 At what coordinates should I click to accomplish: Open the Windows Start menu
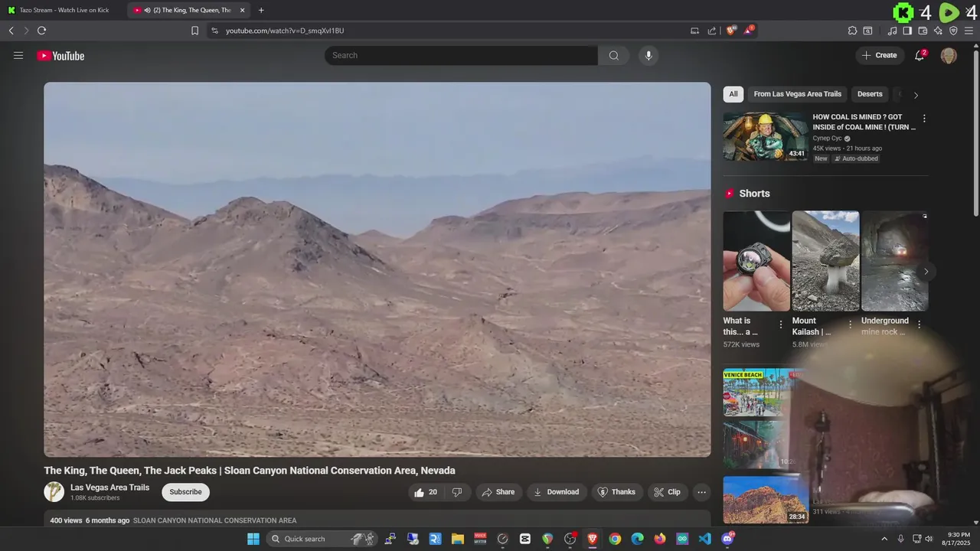click(253, 539)
